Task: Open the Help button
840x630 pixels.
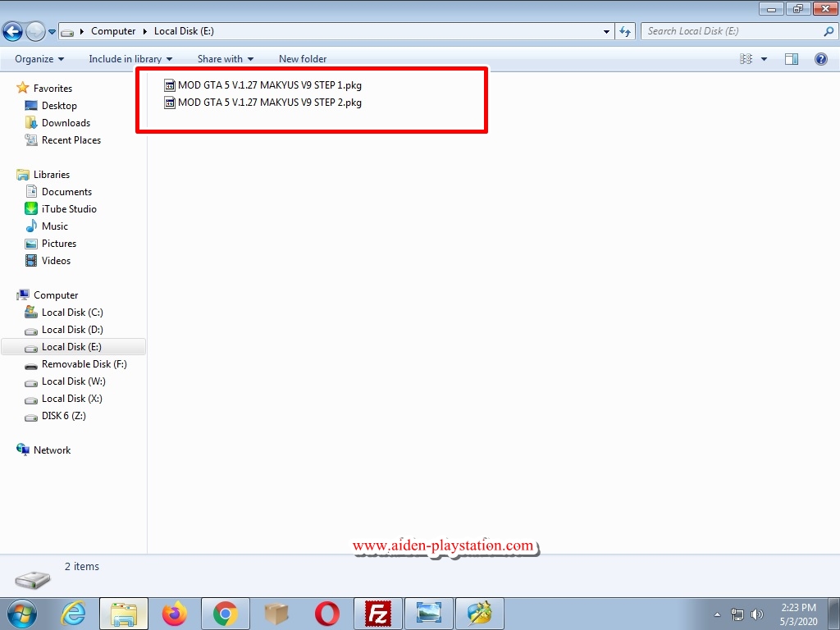Action: tap(820, 59)
